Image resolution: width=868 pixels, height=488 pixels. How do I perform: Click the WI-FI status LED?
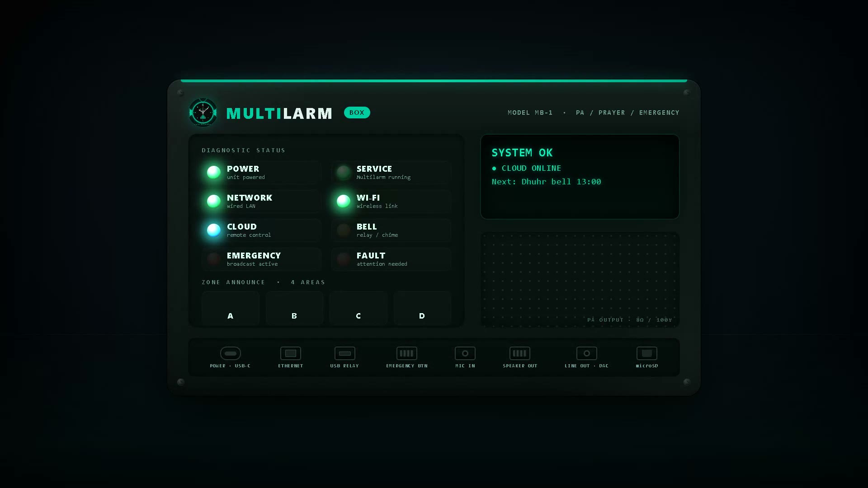point(344,201)
